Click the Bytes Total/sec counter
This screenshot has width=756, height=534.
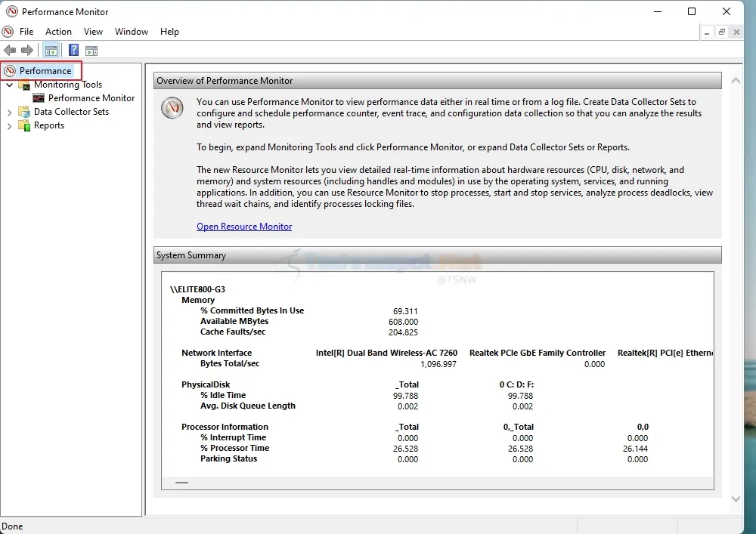pos(230,363)
